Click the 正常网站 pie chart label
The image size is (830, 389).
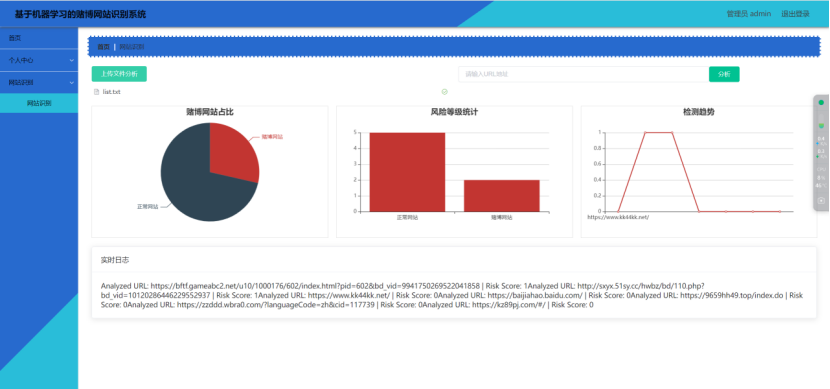[x=148, y=206]
